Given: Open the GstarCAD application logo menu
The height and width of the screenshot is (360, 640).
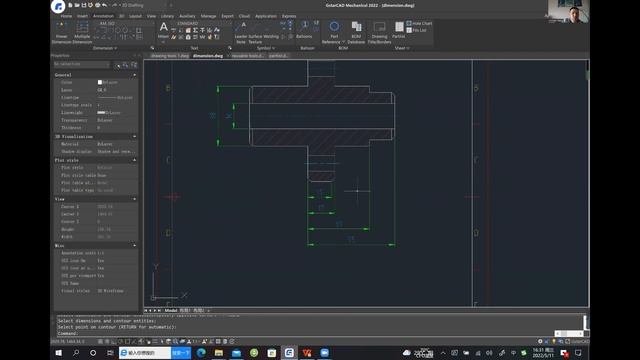Looking at the screenshot, I should click(x=58, y=7).
